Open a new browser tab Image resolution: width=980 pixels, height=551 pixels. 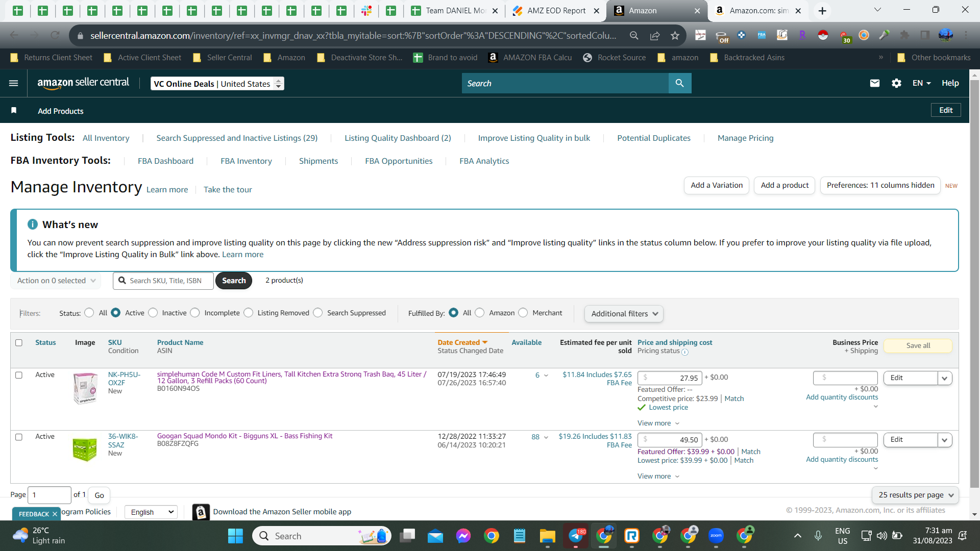[822, 11]
